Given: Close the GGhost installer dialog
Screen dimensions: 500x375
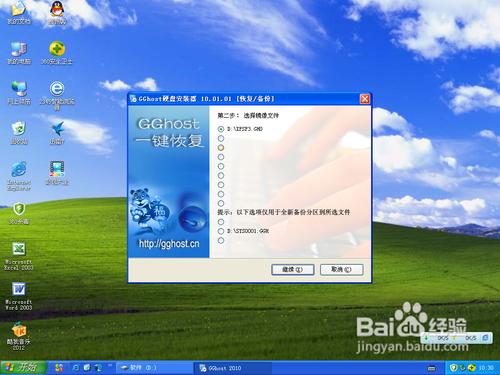Looking at the screenshot, I should pyautogui.click(x=365, y=99).
